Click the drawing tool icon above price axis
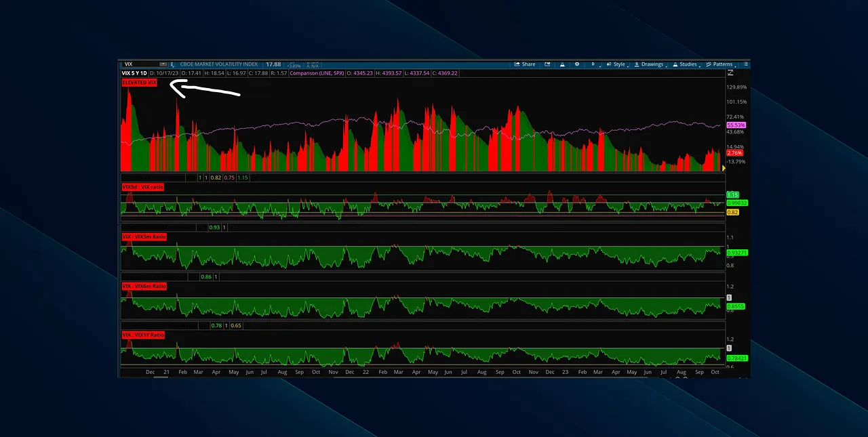The height and width of the screenshot is (437, 868). click(730, 72)
